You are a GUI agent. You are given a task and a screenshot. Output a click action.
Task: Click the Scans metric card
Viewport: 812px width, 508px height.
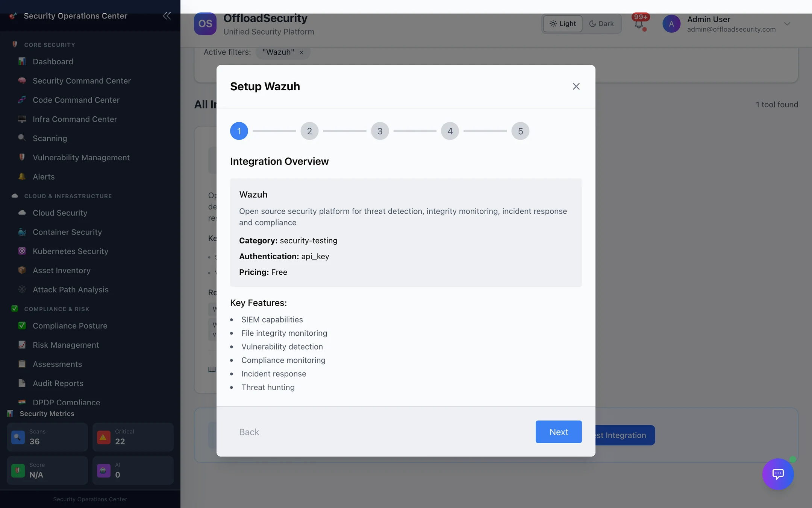(x=47, y=437)
